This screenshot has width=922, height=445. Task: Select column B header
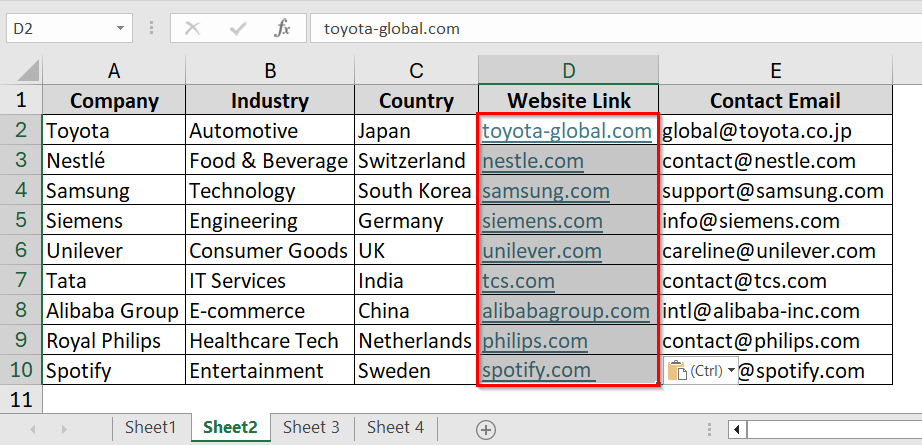(x=270, y=71)
